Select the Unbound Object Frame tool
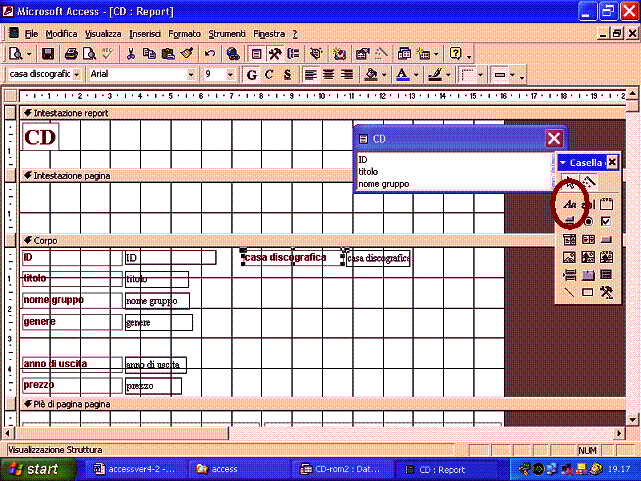The width and height of the screenshot is (641, 481). [x=588, y=257]
